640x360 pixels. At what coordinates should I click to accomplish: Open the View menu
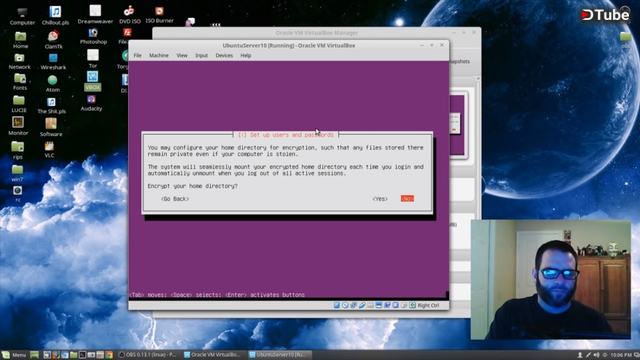click(182, 56)
